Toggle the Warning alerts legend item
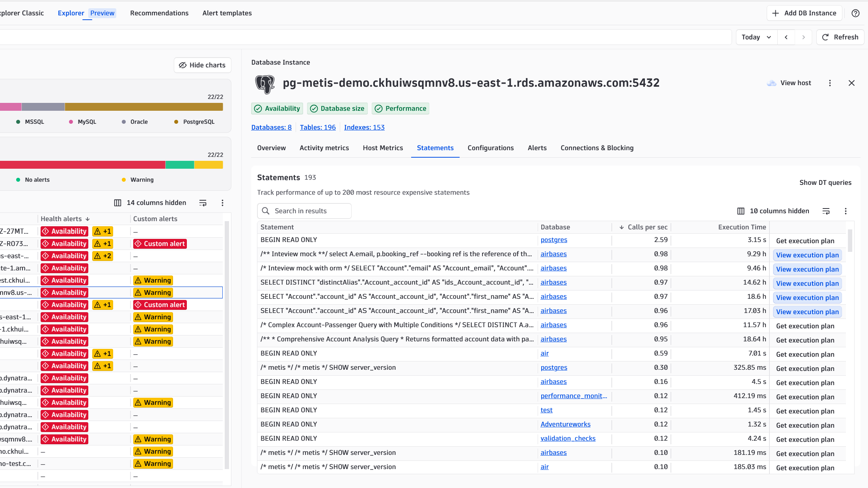868x488 pixels. [x=138, y=180]
